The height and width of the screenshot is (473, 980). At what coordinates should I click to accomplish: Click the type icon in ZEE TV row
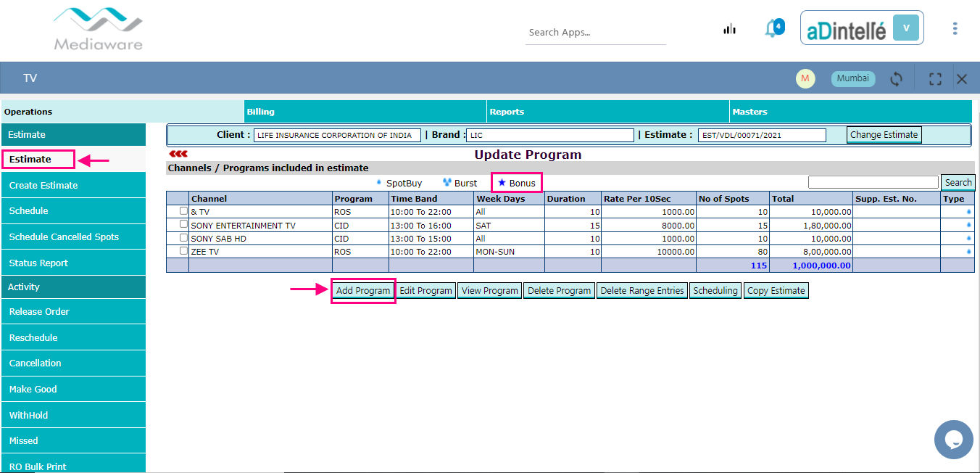(x=969, y=251)
